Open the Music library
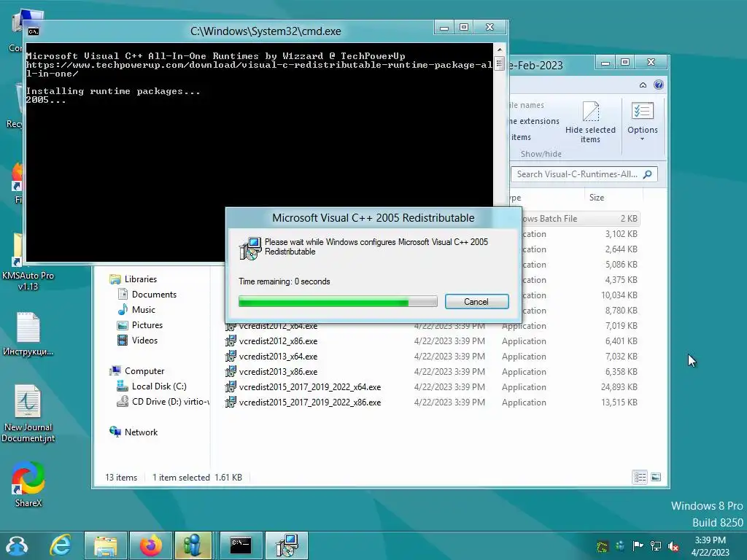Image resolution: width=747 pixels, height=560 pixels. (144, 309)
